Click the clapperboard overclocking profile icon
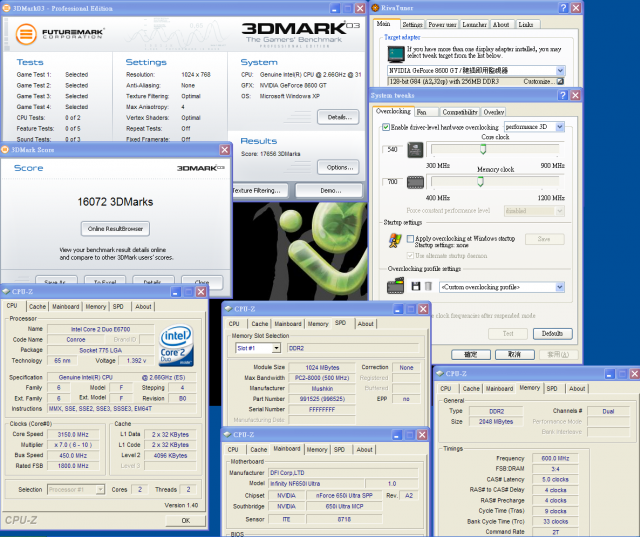 [x=395, y=286]
